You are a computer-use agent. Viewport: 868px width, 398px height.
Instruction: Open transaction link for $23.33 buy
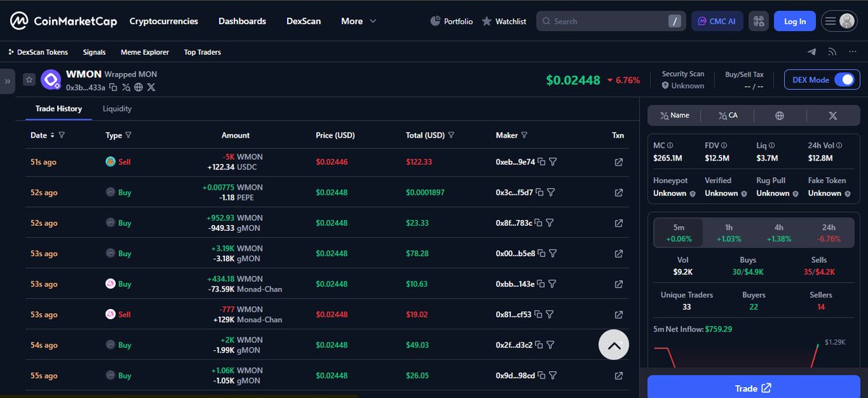[x=618, y=223]
